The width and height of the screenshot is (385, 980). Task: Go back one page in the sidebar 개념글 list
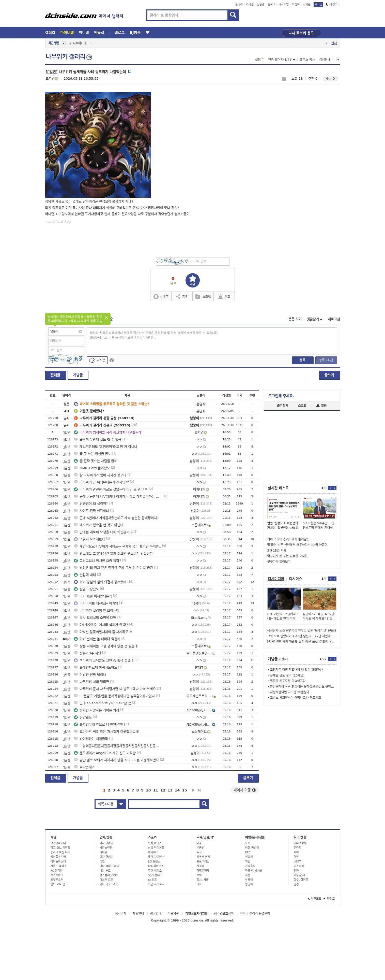click(x=330, y=659)
